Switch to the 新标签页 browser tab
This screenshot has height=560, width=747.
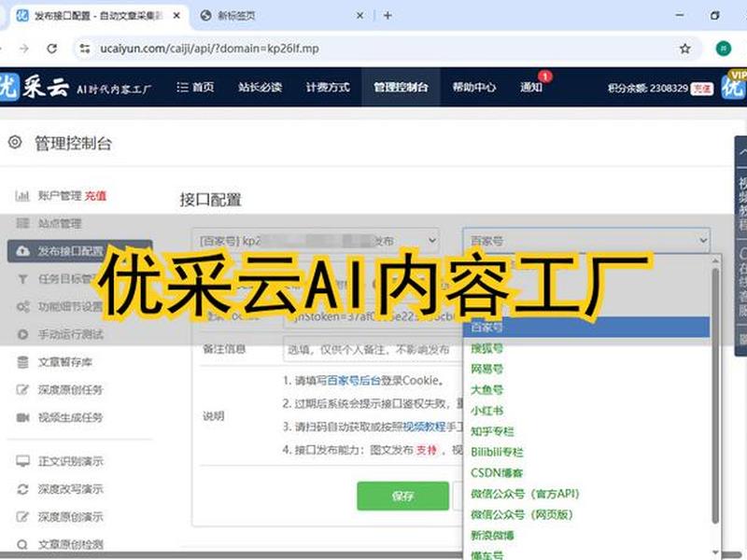tap(281, 16)
